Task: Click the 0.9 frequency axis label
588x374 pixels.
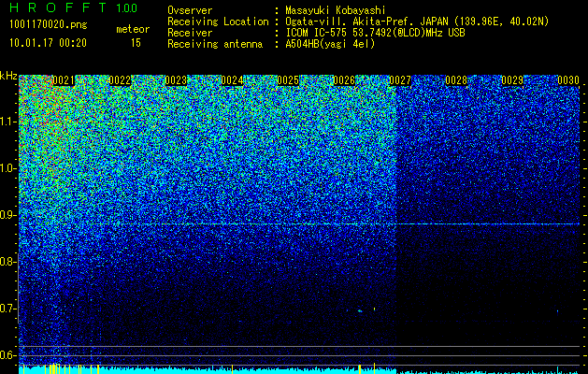Action: 7,215
